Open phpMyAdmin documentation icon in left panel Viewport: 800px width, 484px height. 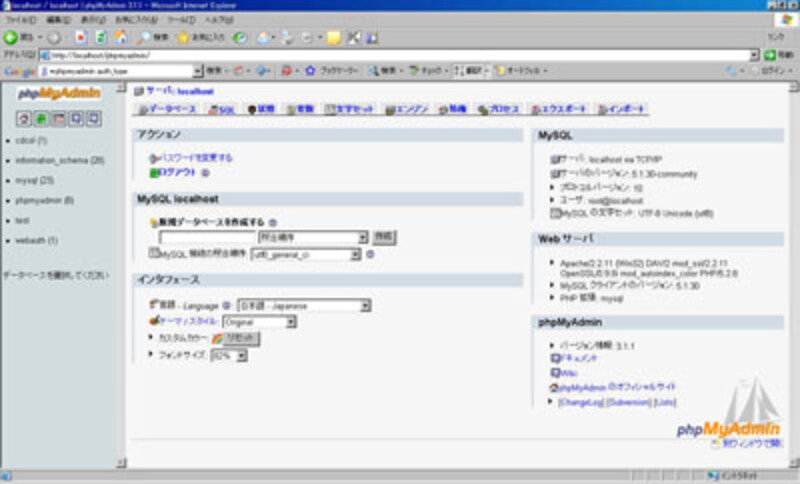click(x=76, y=119)
